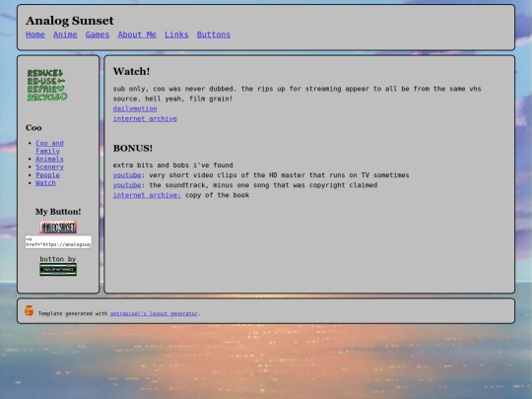Click the Analog Sunset button badge
Screen dimensions: 532x399
pos(58,228)
